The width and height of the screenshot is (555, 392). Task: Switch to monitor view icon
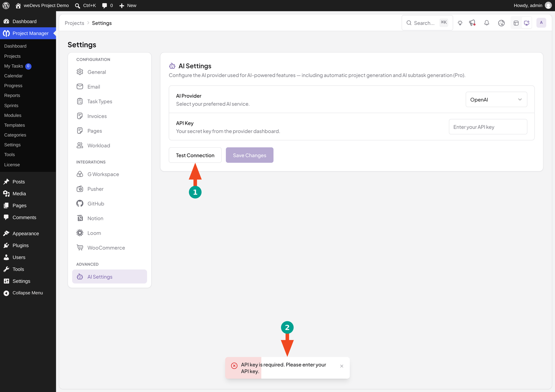[x=527, y=23]
